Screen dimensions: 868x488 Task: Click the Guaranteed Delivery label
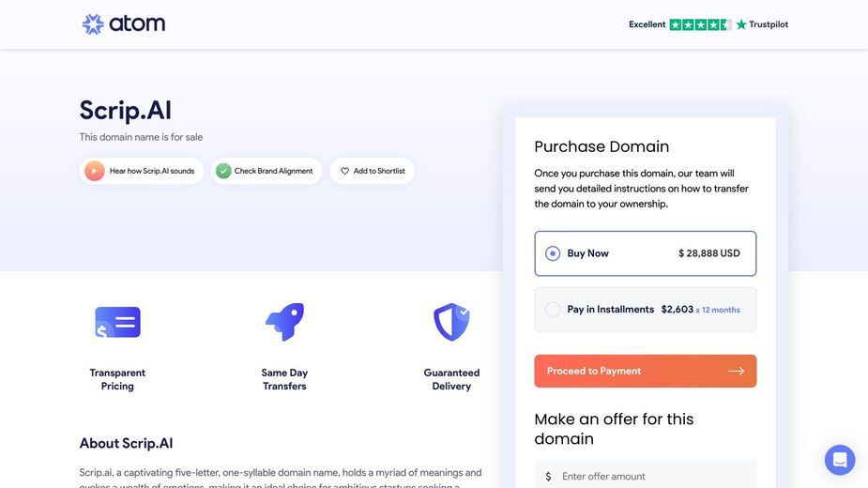coord(451,379)
